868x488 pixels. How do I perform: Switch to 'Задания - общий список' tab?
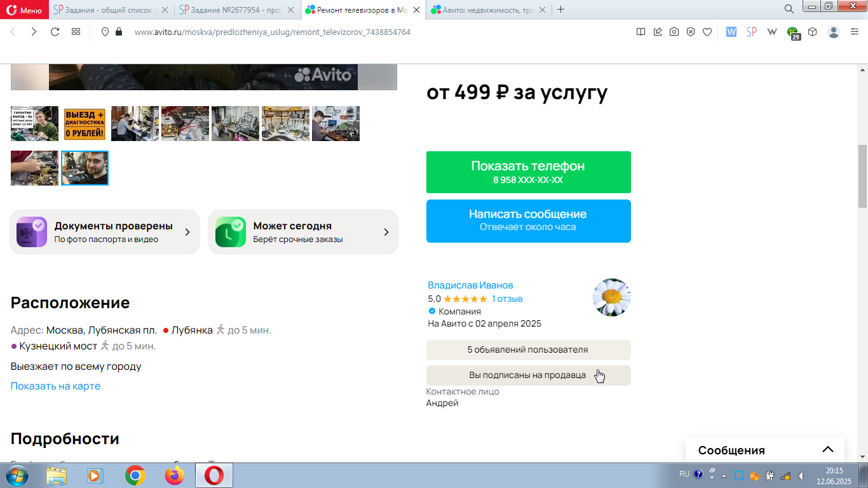click(x=111, y=10)
